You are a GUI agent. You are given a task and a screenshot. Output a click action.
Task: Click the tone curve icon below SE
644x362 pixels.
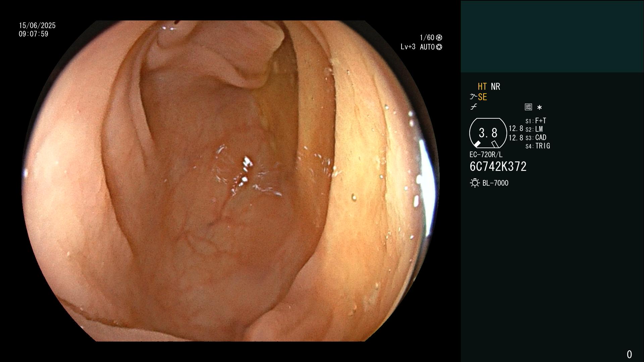474,107
